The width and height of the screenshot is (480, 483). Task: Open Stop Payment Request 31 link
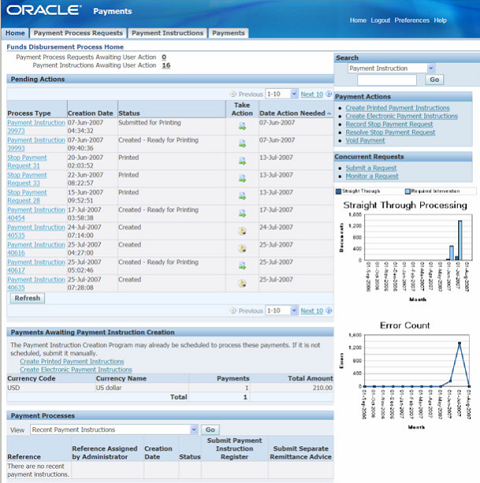[x=27, y=161]
